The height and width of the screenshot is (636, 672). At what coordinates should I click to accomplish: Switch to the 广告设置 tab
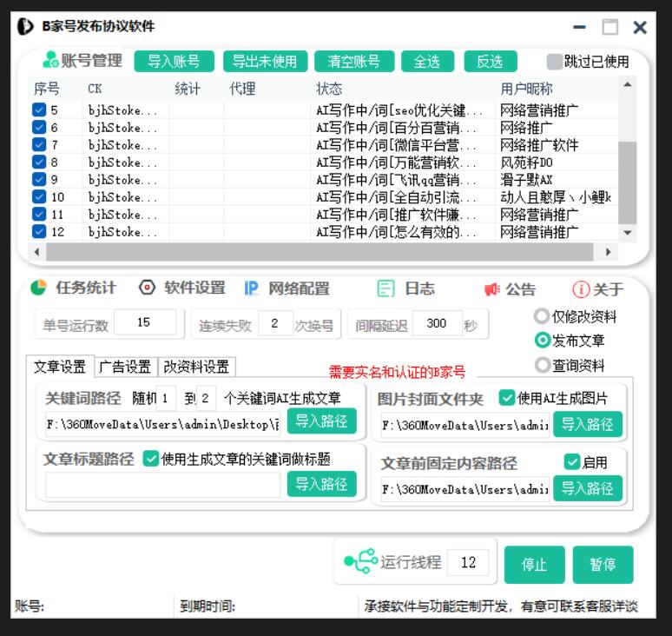tap(125, 367)
